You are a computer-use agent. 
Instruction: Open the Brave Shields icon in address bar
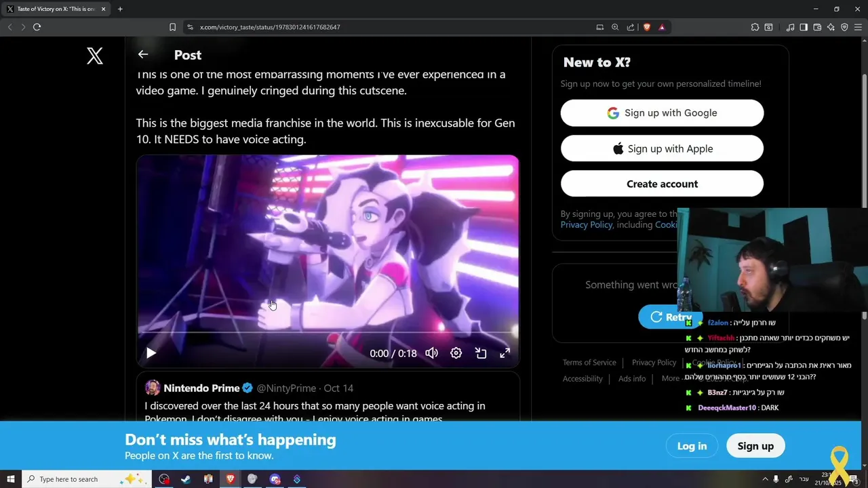(x=647, y=27)
